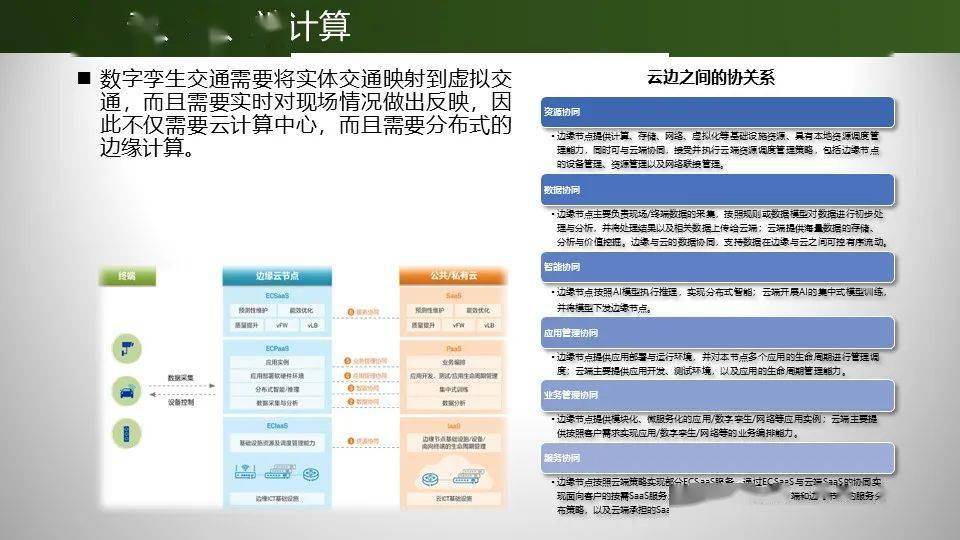This screenshot has height=540, width=960.
Task: Click the 智能协同 blue section bar
Action: [717, 267]
